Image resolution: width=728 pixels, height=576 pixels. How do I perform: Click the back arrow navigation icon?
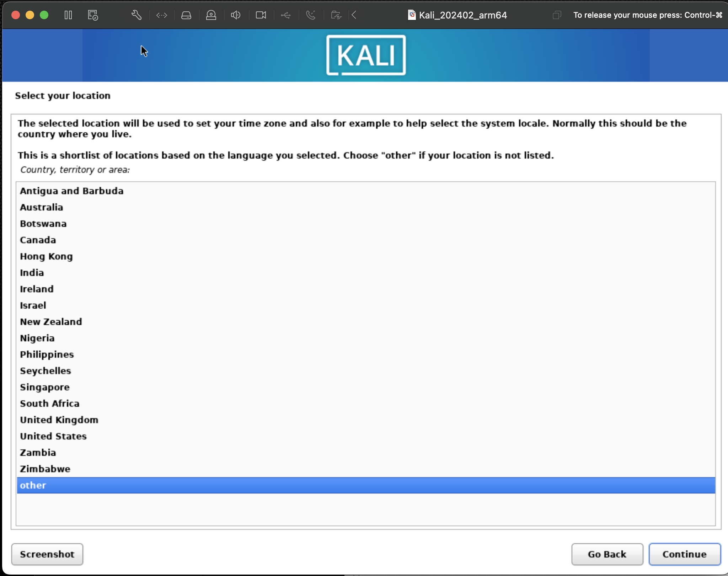coord(354,14)
